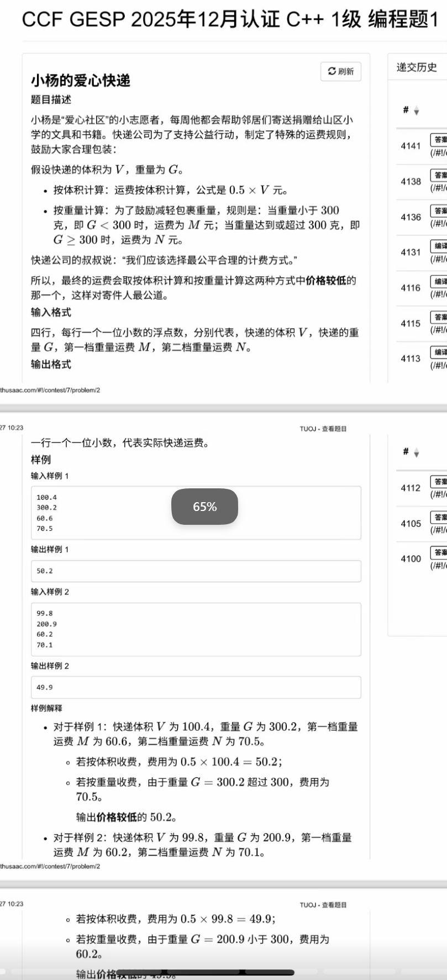The height and width of the screenshot is (980, 447).
Task: Click the 刷新 refresh button
Action: point(340,71)
